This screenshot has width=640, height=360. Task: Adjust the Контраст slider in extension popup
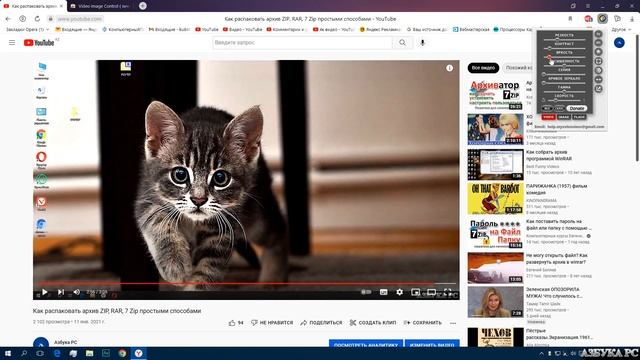pyautogui.click(x=564, y=48)
